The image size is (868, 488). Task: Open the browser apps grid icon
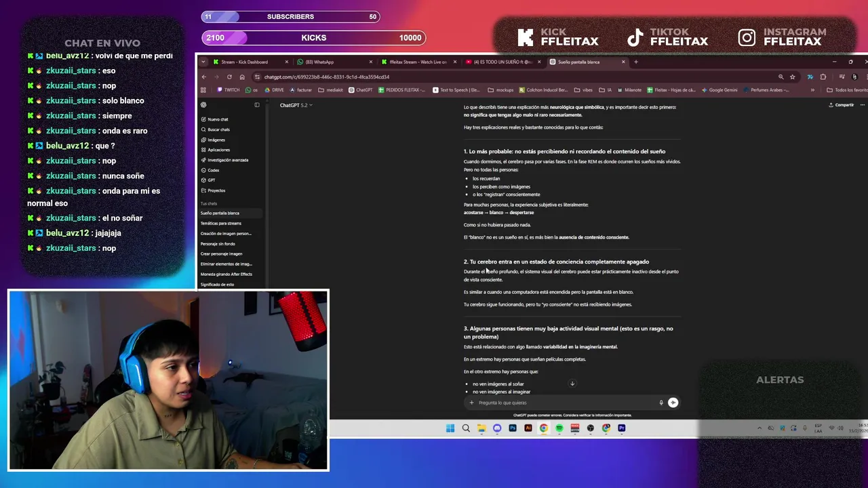click(203, 89)
